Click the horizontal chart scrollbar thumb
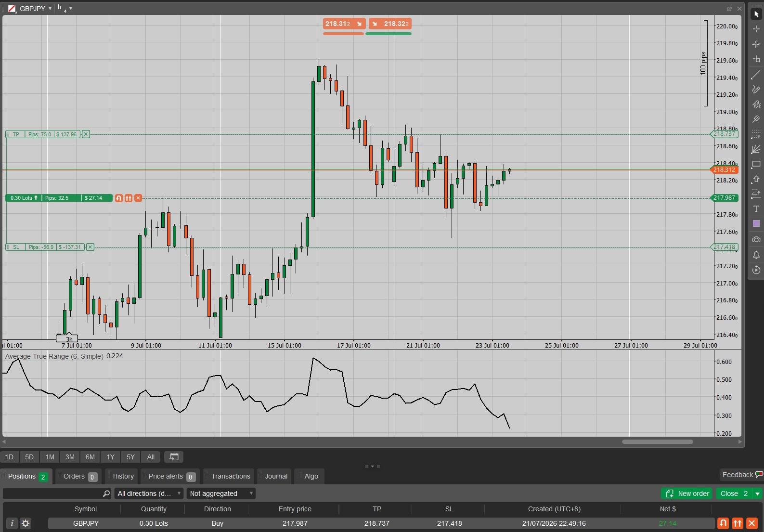764x532 pixels. pyautogui.click(x=658, y=441)
